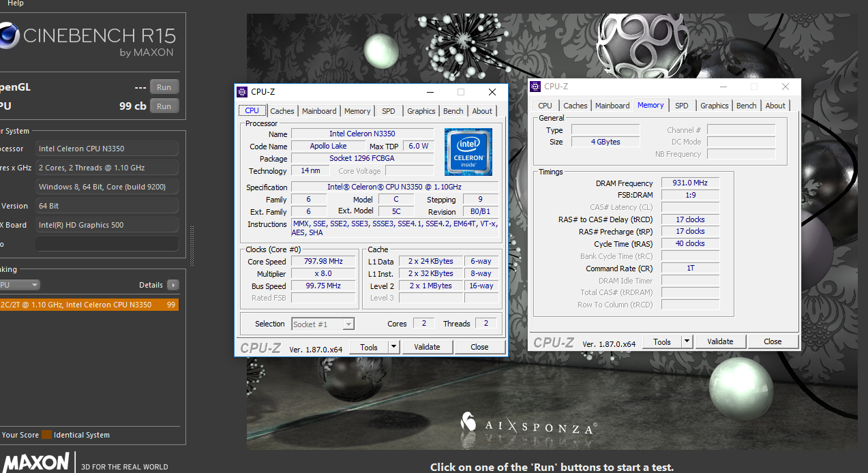
Task: Open SPD tab in right CPU-Z window
Action: tap(682, 106)
